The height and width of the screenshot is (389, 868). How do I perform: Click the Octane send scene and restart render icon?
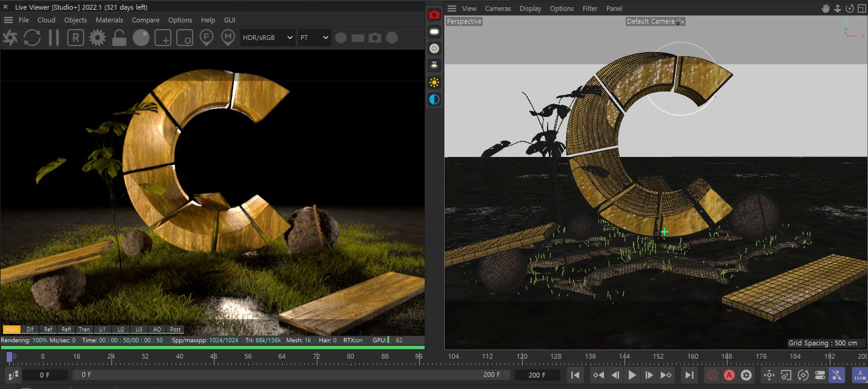click(x=10, y=38)
